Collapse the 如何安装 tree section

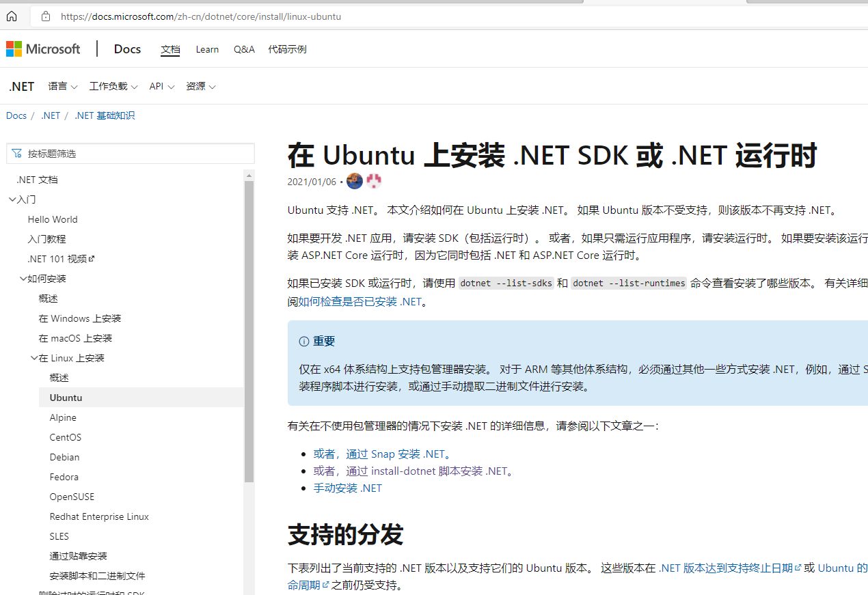[23, 279]
